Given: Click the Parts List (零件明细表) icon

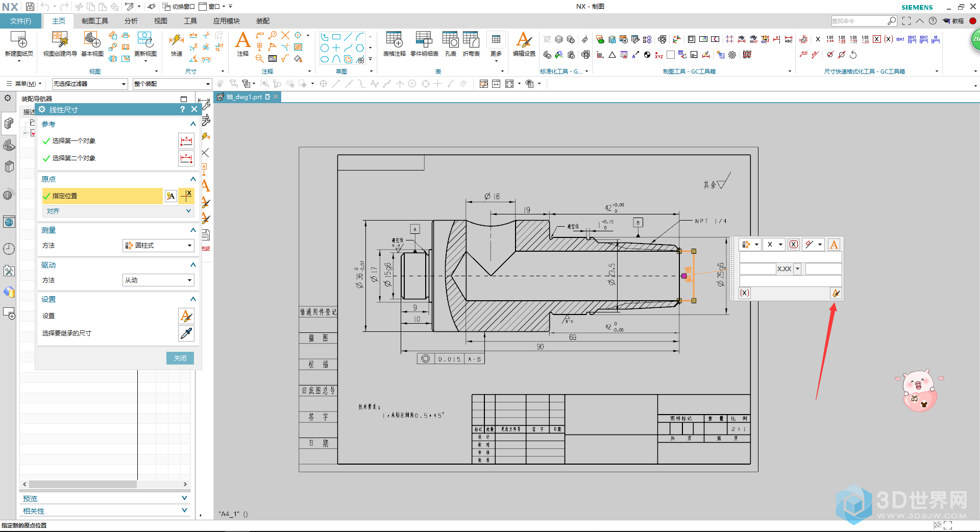Looking at the screenshot, I should coord(424,40).
